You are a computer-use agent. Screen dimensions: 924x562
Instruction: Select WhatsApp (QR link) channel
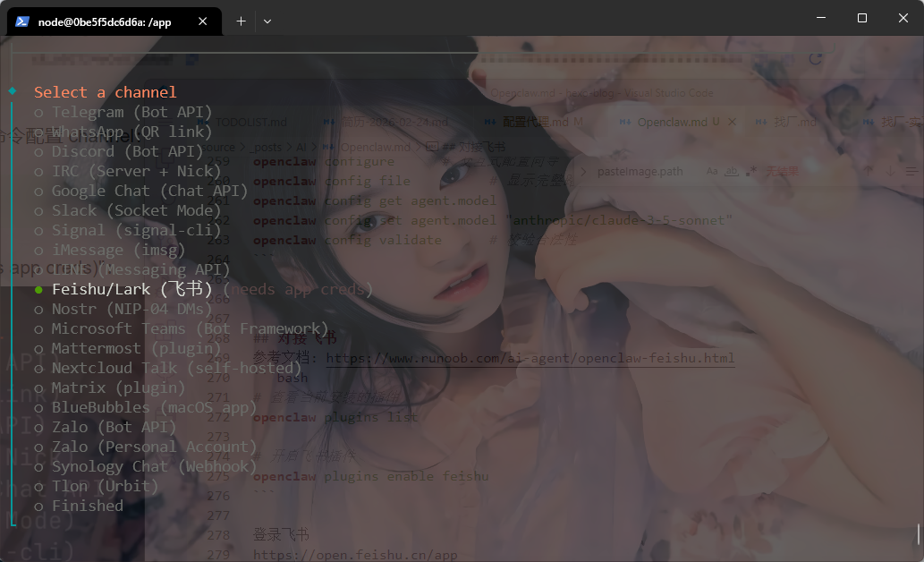click(131, 132)
